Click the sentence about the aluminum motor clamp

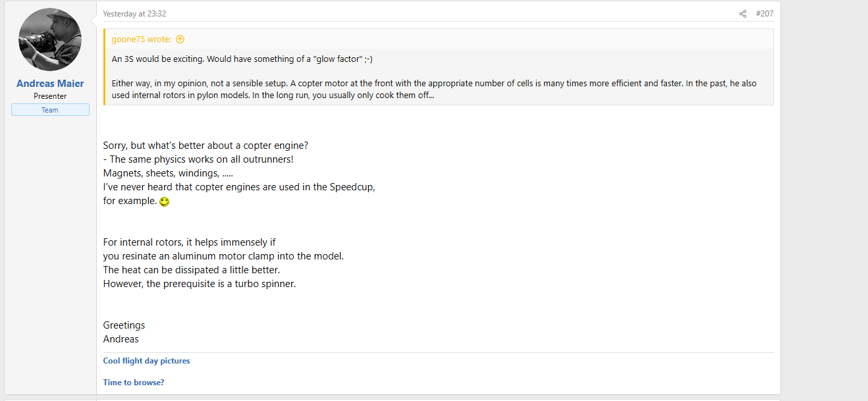[223, 256]
